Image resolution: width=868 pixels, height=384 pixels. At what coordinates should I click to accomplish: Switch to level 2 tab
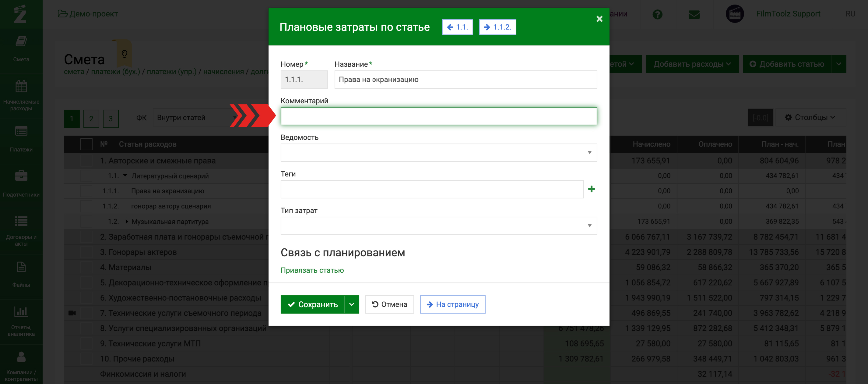[91, 119]
